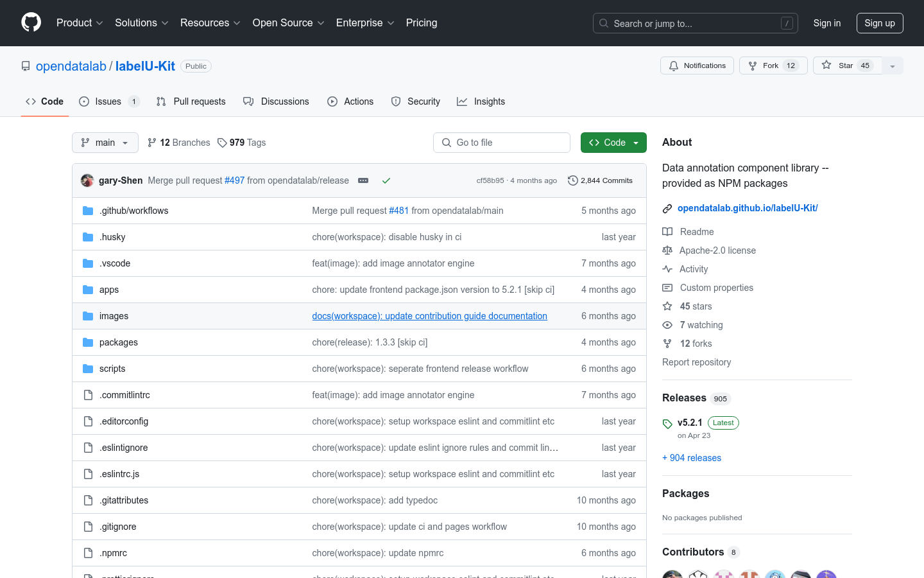924x578 pixels.
Task: Open the Solutions dropdown menu
Action: [x=142, y=23]
